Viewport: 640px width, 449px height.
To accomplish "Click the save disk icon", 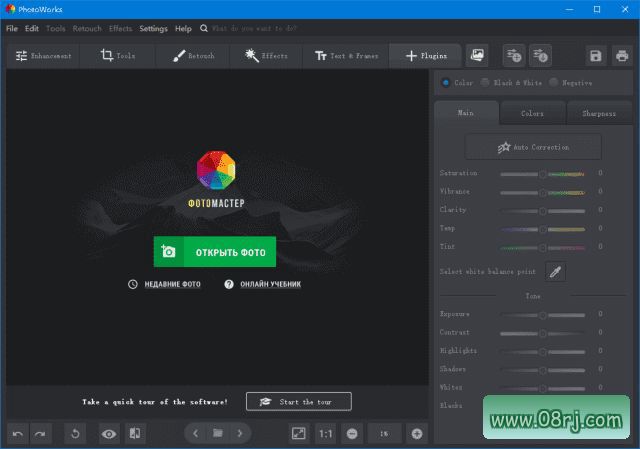I will pos(596,56).
